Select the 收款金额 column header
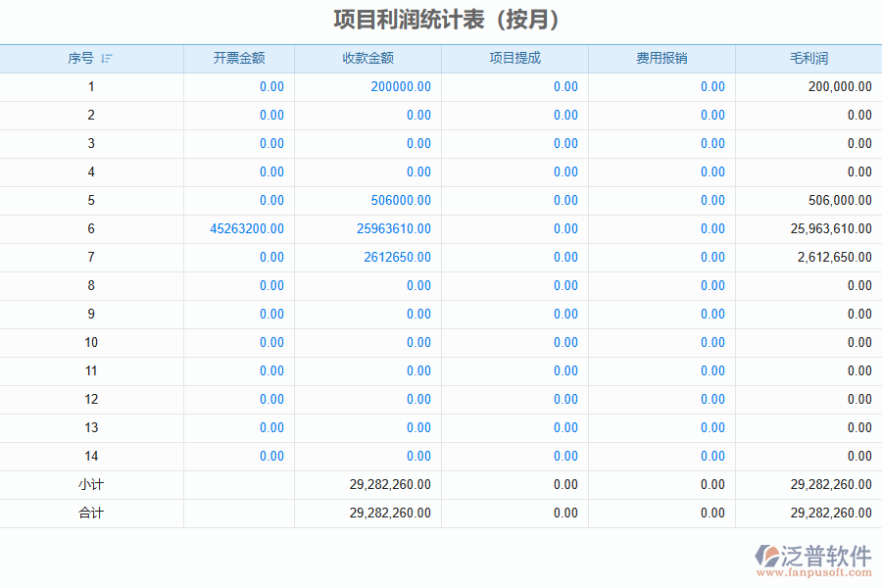 [367, 58]
